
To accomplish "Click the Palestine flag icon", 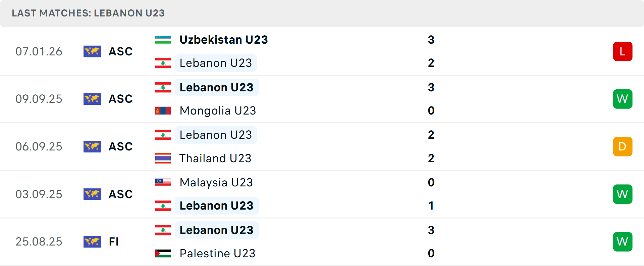I will coord(163,253).
